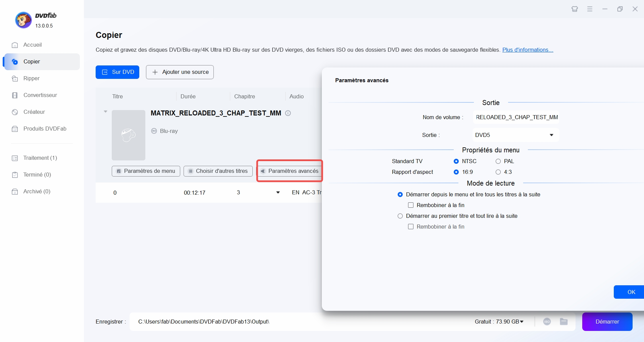The image size is (644, 342).
Task: Confirm advanced settings with OK
Action: [629, 292]
